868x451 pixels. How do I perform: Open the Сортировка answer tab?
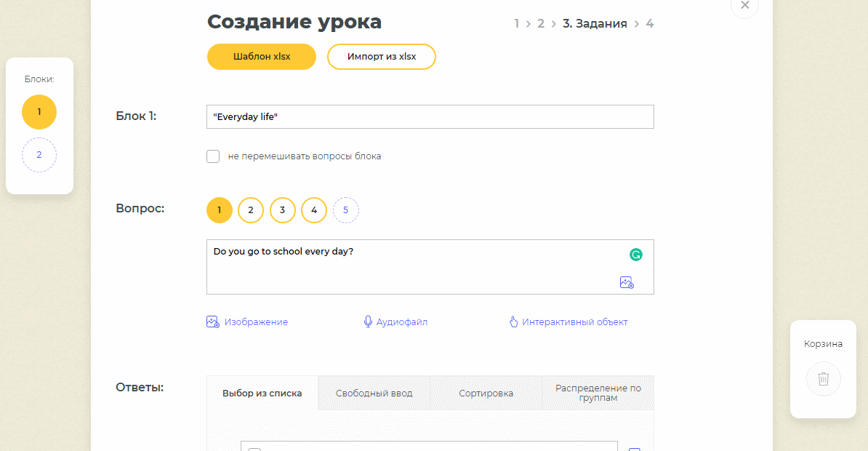click(x=486, y=393)
